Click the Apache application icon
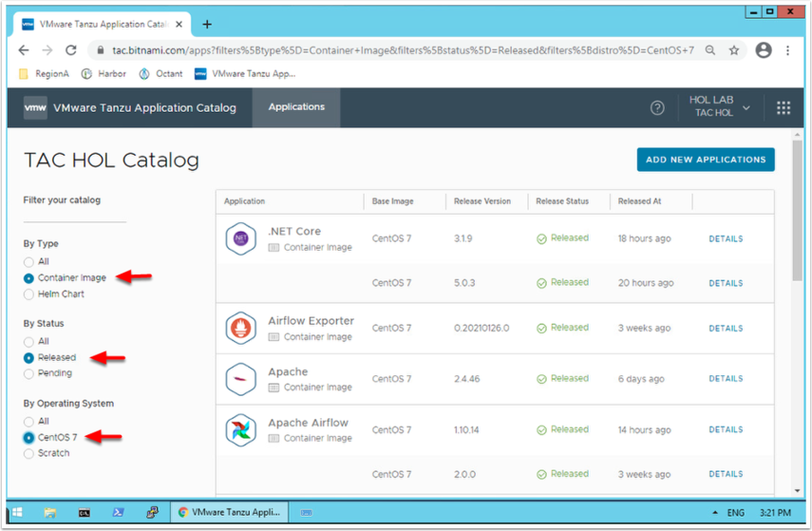812x531 pixels. [x=241, y=379]
